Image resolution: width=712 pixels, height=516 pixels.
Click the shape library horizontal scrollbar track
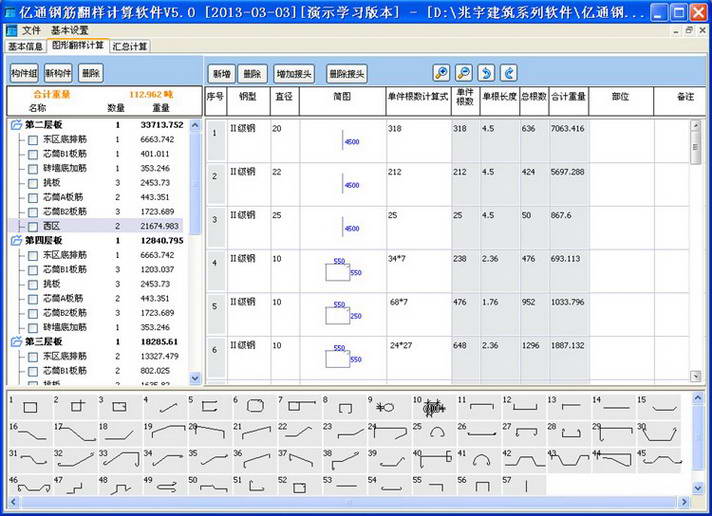pyautogui.click(x=349, y=502)
